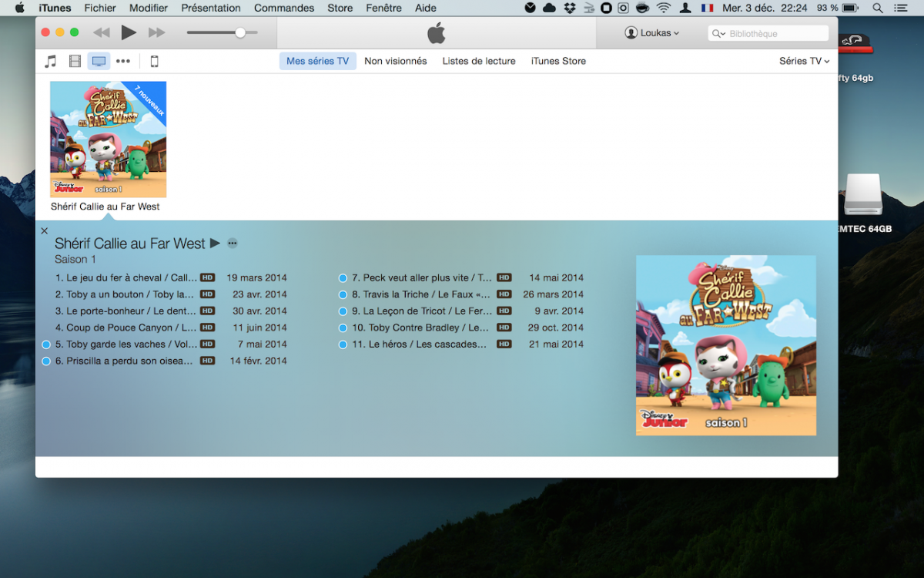Viewport: 924px width, 578px height.
Task: Switch to the Movies library icon
Action: point(75,61)
